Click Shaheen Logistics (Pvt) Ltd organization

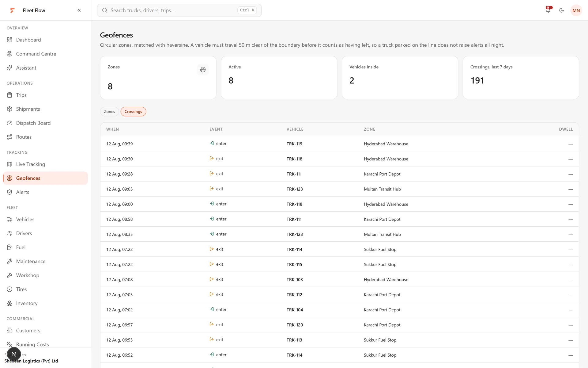click(x=31, y=361)
